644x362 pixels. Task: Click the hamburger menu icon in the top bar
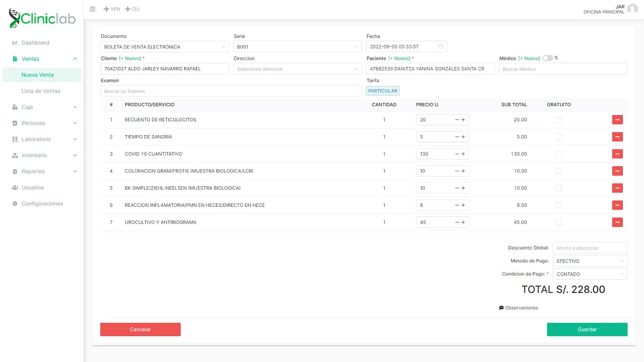coord(93,9)
